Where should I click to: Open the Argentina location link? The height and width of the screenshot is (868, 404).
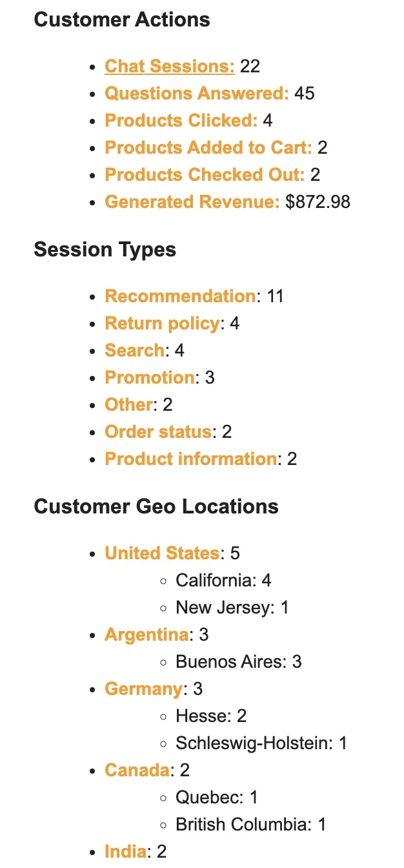pos(146,635)
